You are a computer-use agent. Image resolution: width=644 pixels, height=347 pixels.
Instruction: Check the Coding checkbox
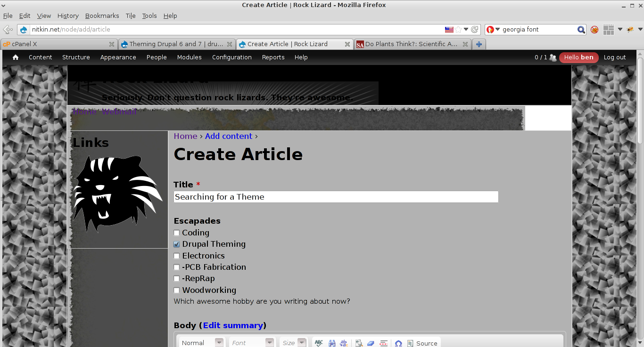[x=177, y=233]
